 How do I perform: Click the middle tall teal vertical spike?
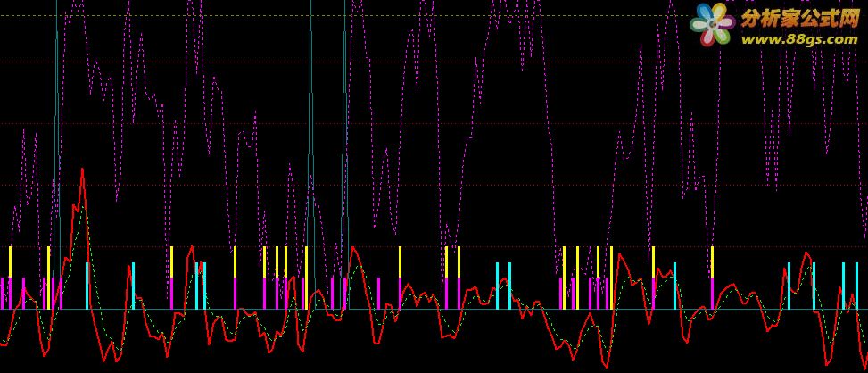pos(310,154)
